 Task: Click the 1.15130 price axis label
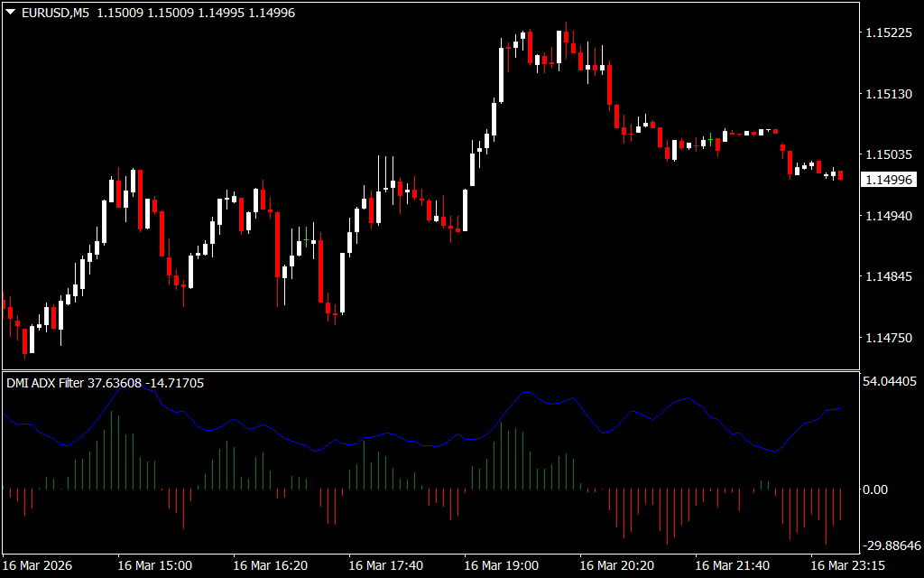(888, 94)
